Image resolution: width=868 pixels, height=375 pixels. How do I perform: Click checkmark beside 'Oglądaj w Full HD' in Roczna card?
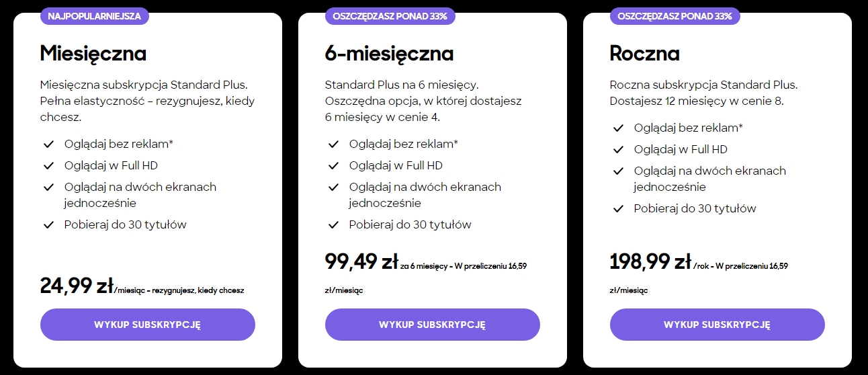tap(618, 149)
